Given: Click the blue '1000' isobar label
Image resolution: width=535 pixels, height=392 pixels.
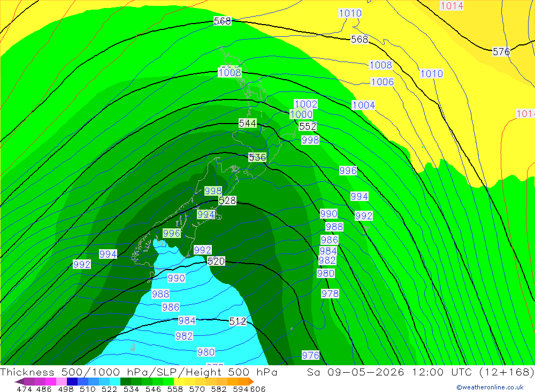Looking at the screenshot, I should pyautogui.click(x=301, y=114).
